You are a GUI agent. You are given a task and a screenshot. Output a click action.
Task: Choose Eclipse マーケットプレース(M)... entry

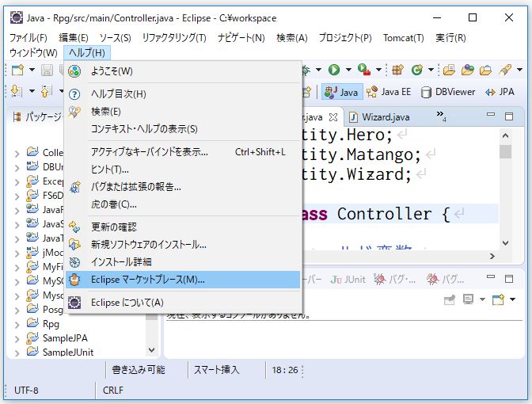point(183,280)
